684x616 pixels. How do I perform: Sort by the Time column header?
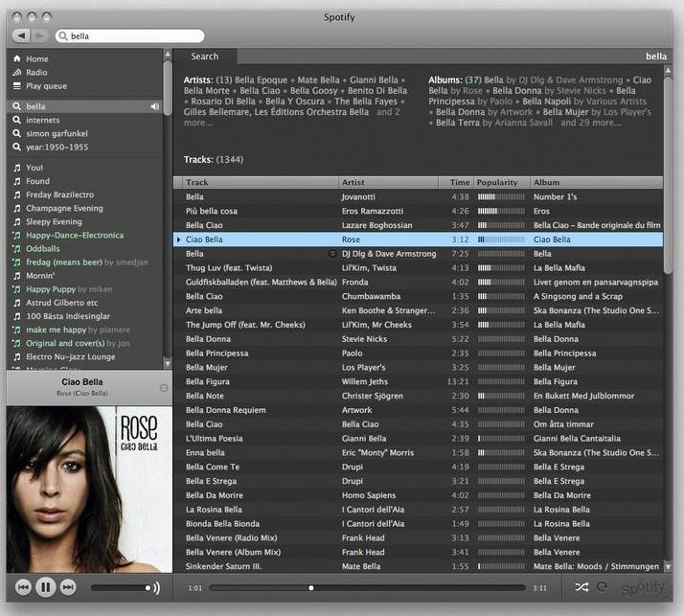456,182
